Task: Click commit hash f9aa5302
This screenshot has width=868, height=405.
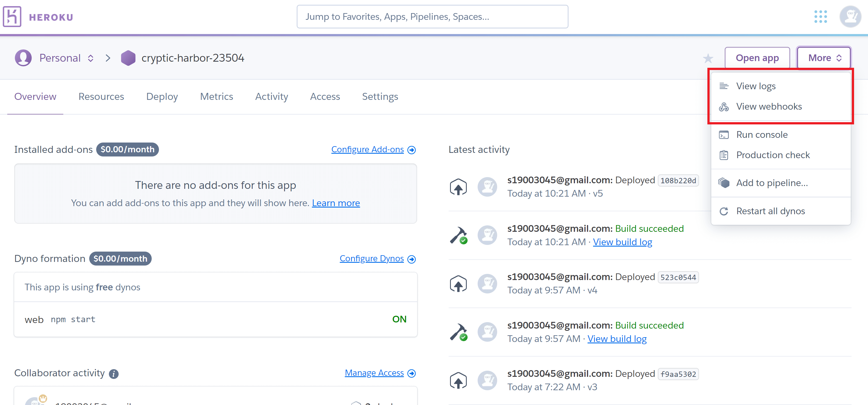Action: tap(678, 374)
